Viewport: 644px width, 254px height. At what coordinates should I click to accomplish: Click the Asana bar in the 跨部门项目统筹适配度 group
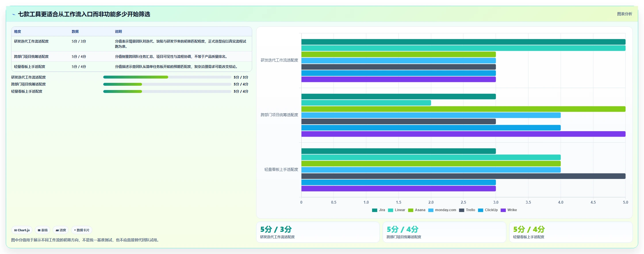[463, 109]
